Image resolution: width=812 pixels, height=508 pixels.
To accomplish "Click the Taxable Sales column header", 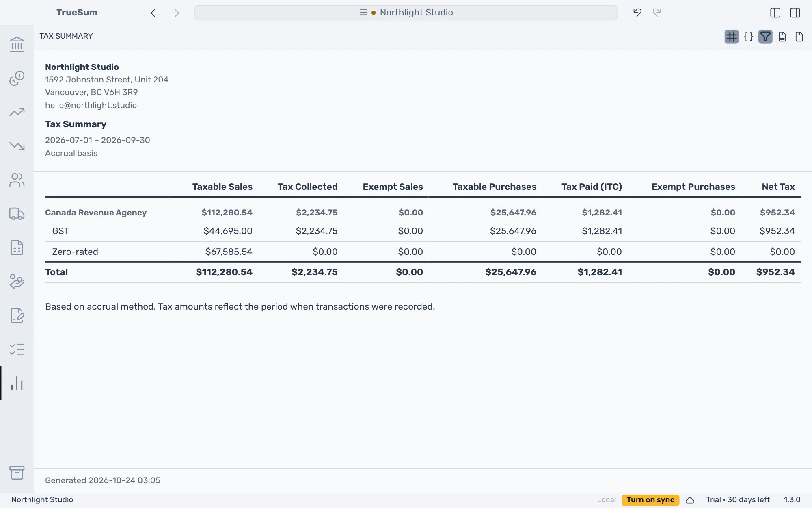I will click(x=222, y=187).
